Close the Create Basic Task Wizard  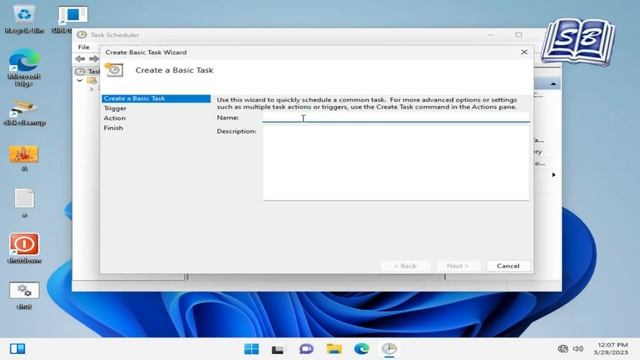(x=524, y=52)
